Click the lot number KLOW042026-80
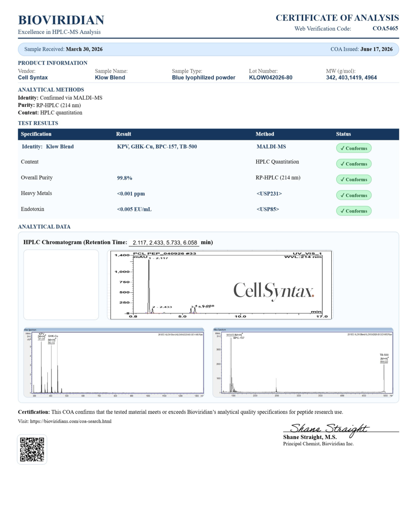Screen dimensions: 411x532 click(x=271, y=77)
